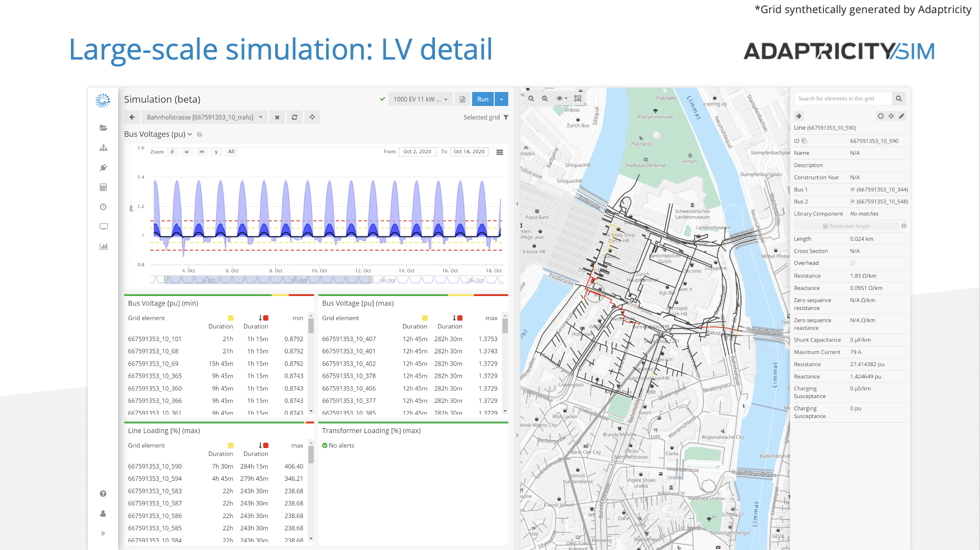Screen dimensions: 980x550
Task: Zoom in on the map
Action: pyautogui.click(x=545, y=99)
